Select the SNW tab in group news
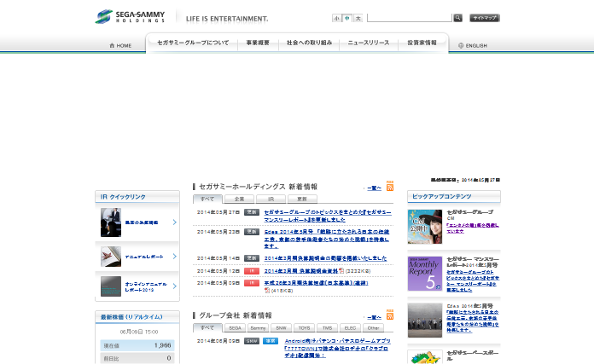 coord(281,328)
